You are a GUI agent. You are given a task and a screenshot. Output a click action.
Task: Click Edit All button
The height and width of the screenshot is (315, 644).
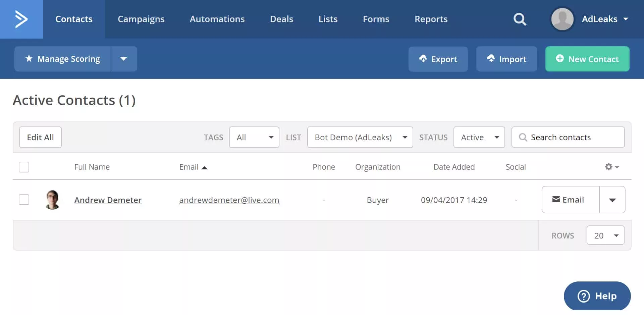pos(40,137)
